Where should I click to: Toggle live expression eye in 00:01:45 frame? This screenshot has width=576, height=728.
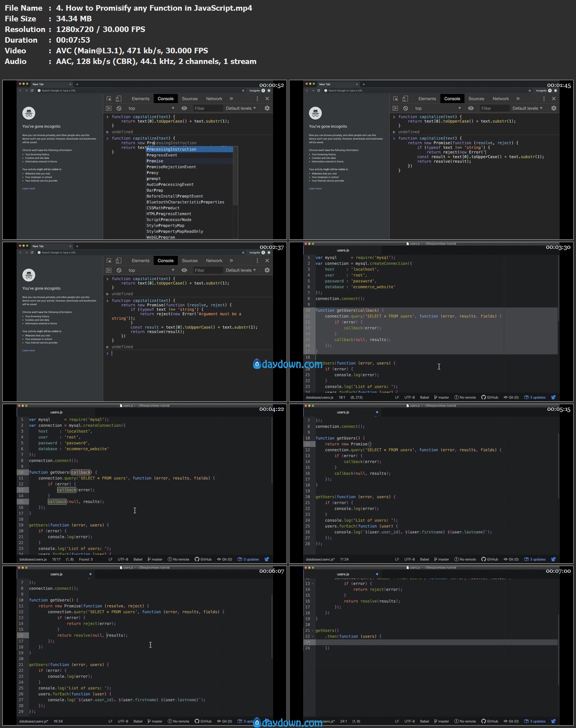tap(471, 108)
